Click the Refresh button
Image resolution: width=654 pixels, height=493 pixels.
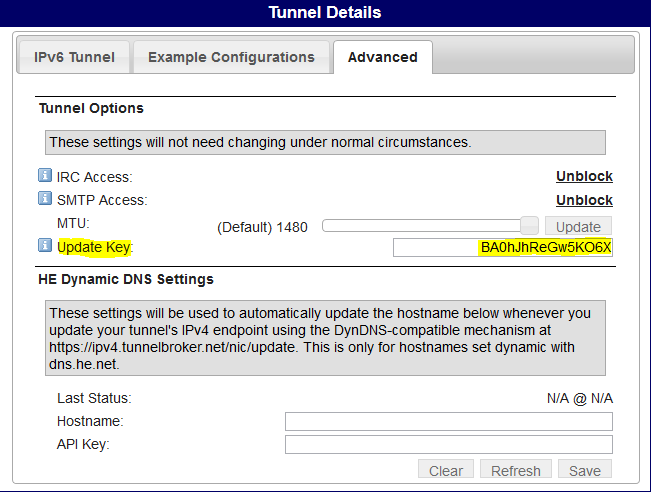tap(516, 470)
